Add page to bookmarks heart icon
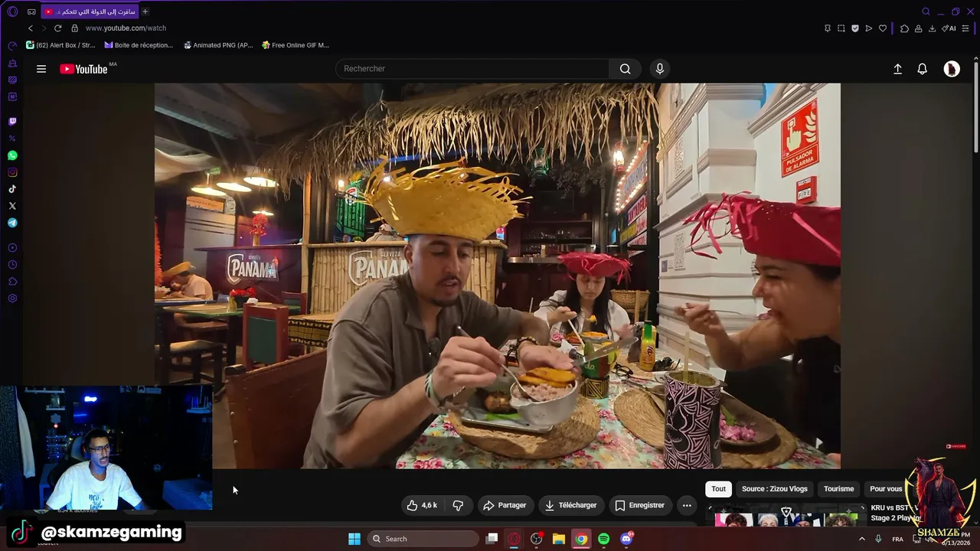The image size is (980, 551). (x=883, y=28)
